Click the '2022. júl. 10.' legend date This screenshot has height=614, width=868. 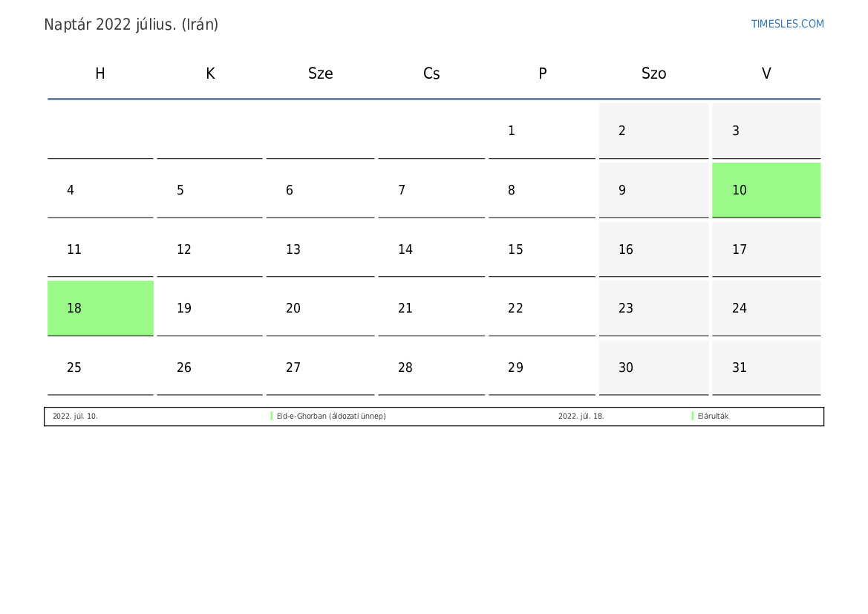click(75, 417)
